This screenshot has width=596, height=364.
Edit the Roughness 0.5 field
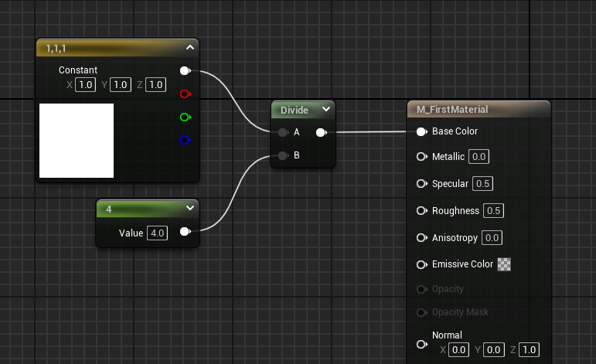pyautogui.click(x=493, y=210)
